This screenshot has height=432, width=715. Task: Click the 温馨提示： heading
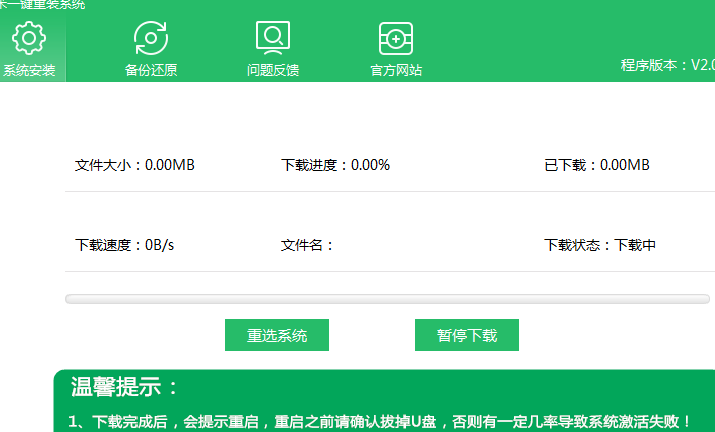click(124, 387)
